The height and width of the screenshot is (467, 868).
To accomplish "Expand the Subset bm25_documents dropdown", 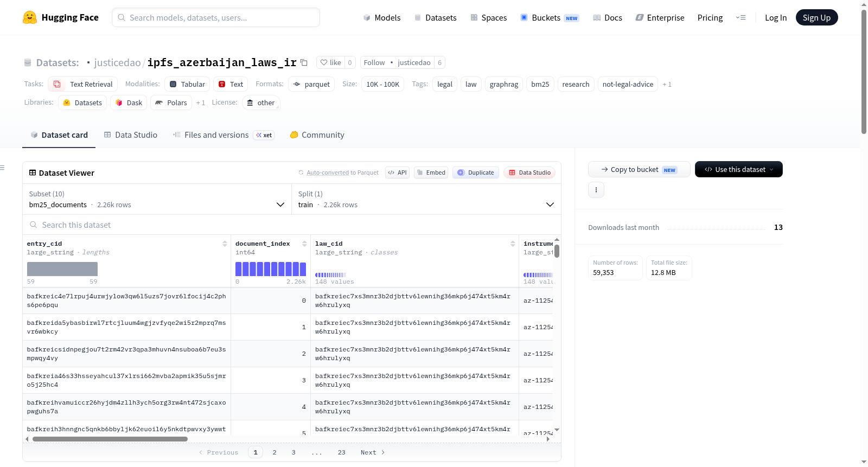I will 157,199.
